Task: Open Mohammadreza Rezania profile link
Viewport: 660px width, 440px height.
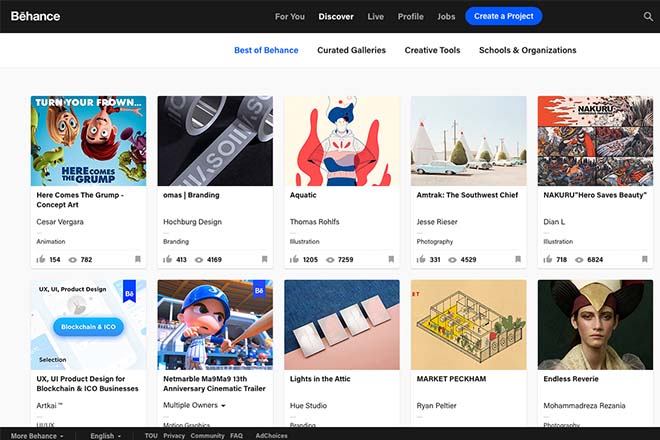Action: tap(584, 405)
